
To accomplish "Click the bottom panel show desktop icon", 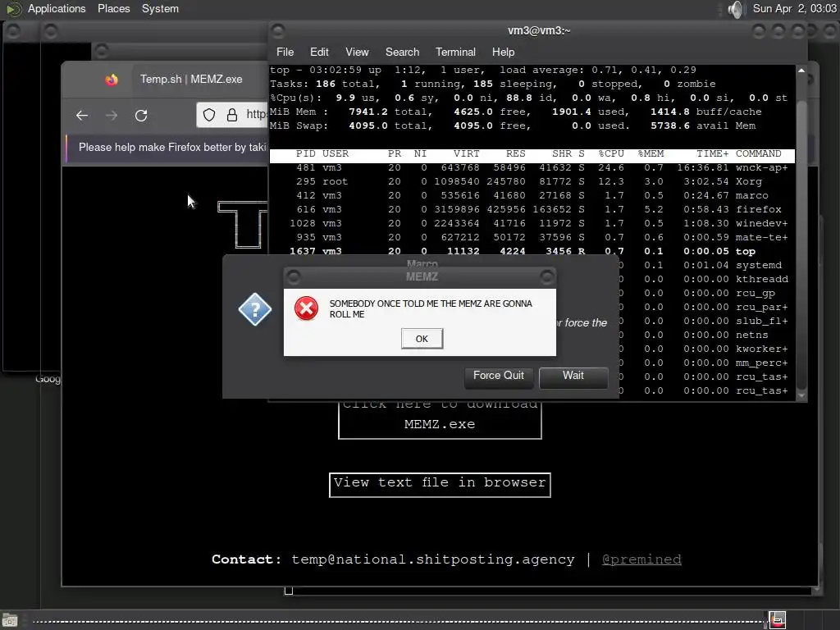I will (10, 620).
